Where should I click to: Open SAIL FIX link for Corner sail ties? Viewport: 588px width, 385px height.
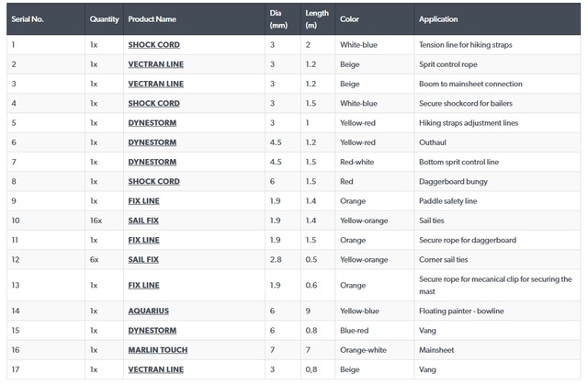tap(143, 259)
